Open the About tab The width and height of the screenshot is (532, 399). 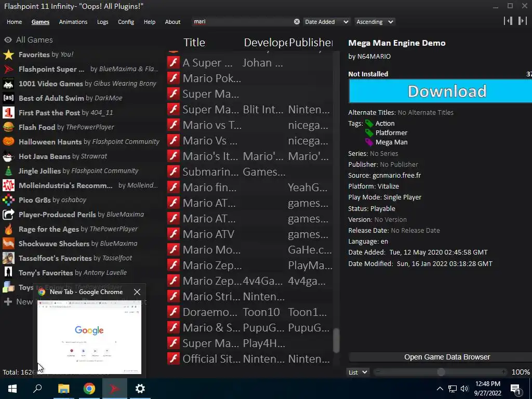[x=172, y=22]
